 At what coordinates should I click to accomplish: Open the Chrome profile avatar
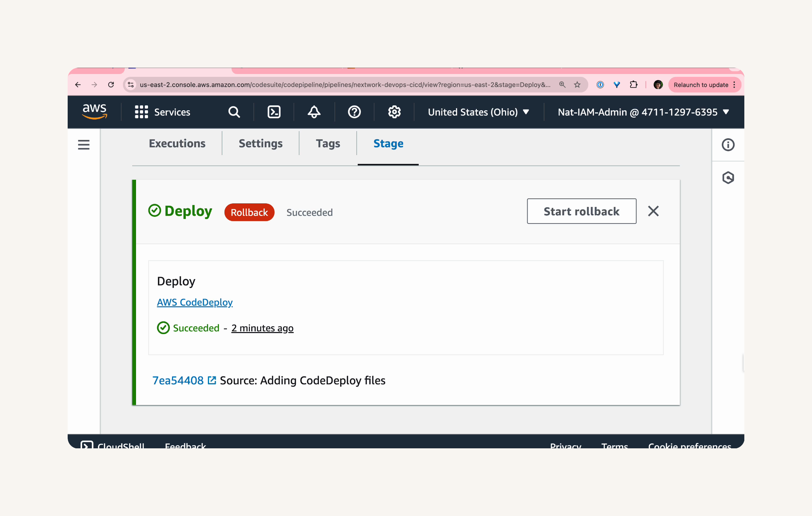pos(658,85)
